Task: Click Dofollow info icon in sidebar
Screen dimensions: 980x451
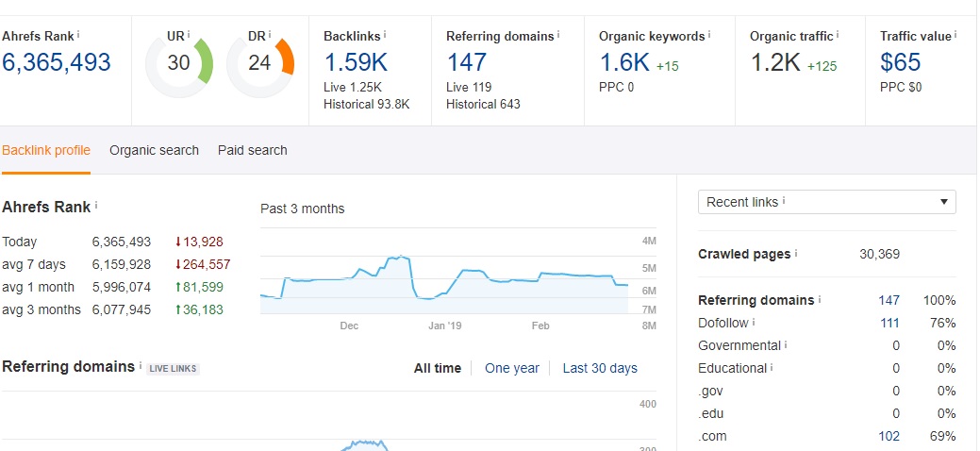Action: pyautogui.click(x=754, y=322)
